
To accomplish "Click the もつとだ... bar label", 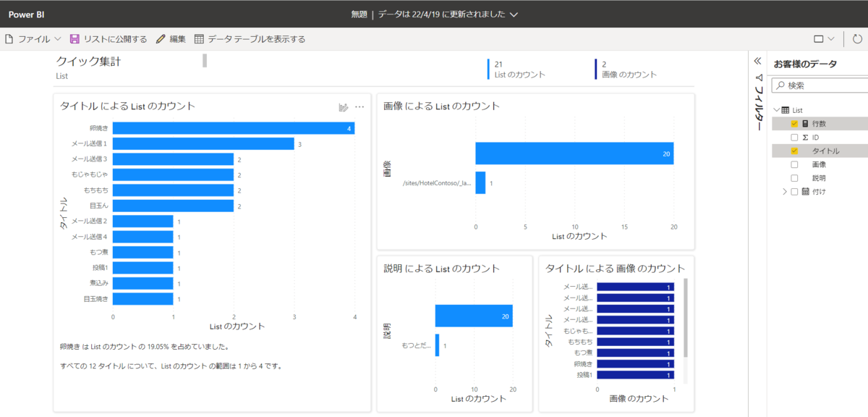I will (x=416, y=345).
